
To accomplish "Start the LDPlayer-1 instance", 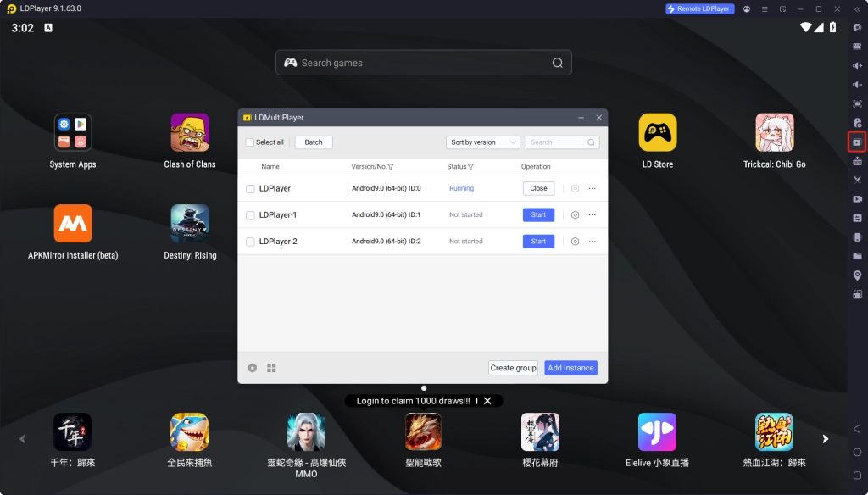I will click(x=538, y=215).
